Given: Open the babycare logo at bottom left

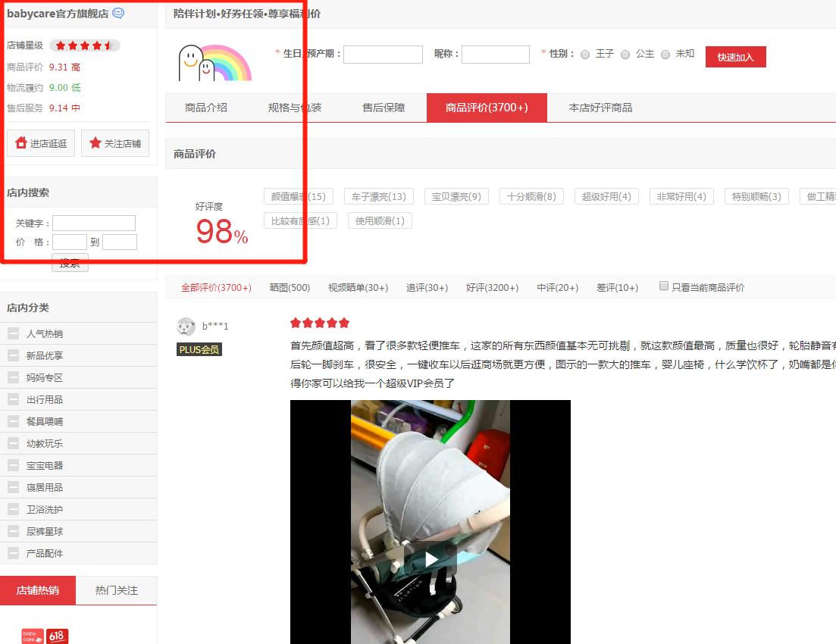Looking at the screenshot, I should click(x=31, y=636).
